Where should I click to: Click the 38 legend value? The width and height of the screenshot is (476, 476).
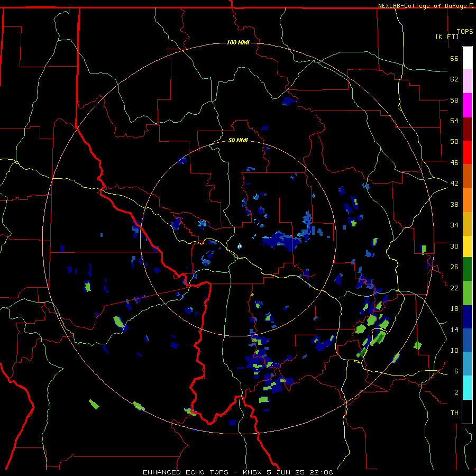click(454, 204)
